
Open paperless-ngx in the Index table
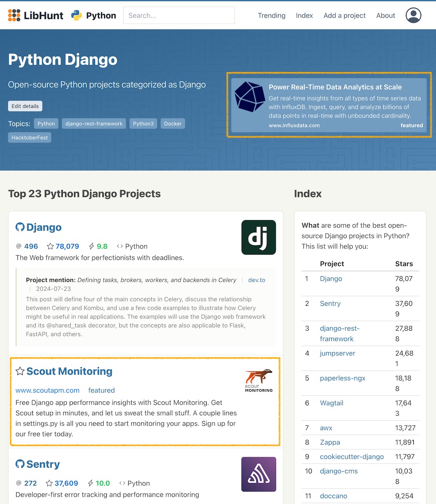coord(342,378)
